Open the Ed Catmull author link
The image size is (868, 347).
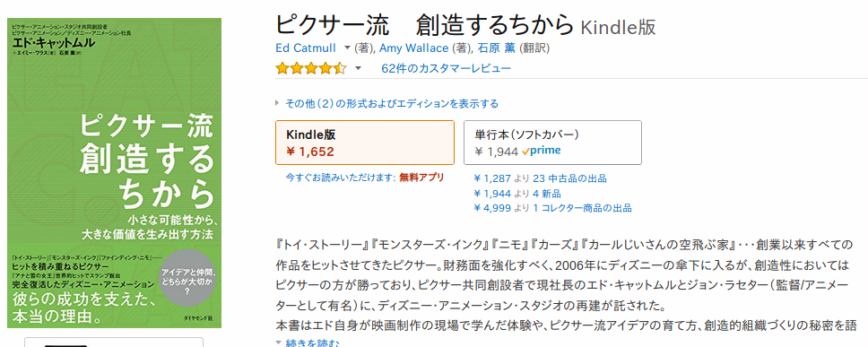pos(306,48)
